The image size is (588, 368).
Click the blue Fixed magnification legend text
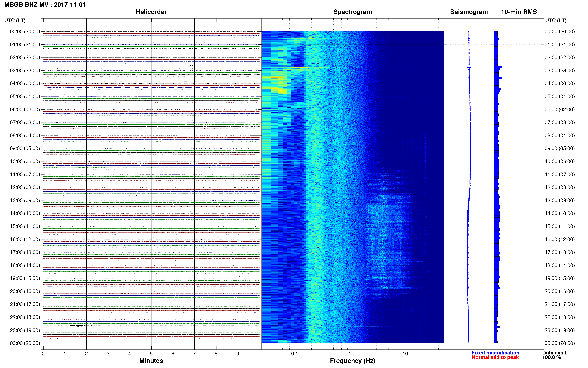coord(495,353)
